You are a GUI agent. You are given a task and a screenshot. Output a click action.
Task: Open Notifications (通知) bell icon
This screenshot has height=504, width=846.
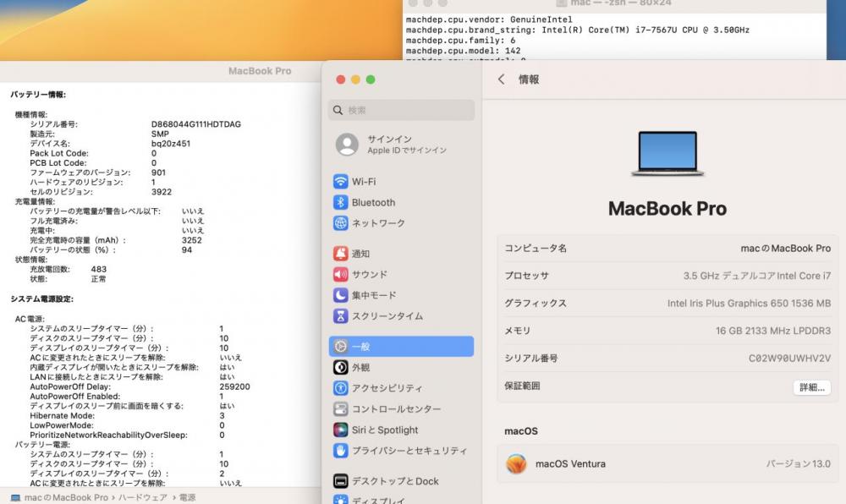point(340,254)
